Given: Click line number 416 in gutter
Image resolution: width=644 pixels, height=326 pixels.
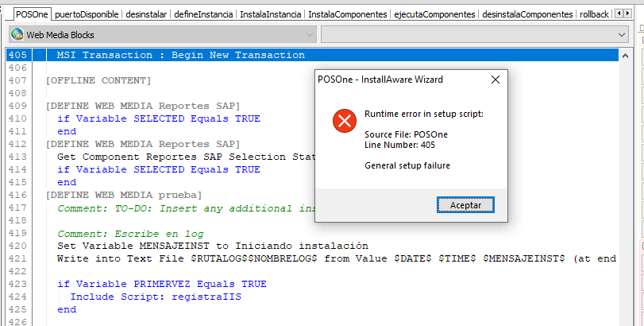Looking at the screenshot, I should [x=17, y=196].
